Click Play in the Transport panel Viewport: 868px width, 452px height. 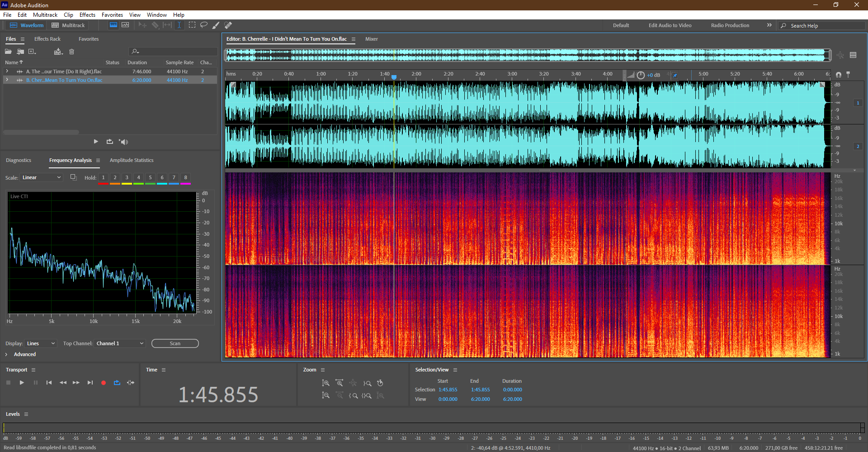22,383
